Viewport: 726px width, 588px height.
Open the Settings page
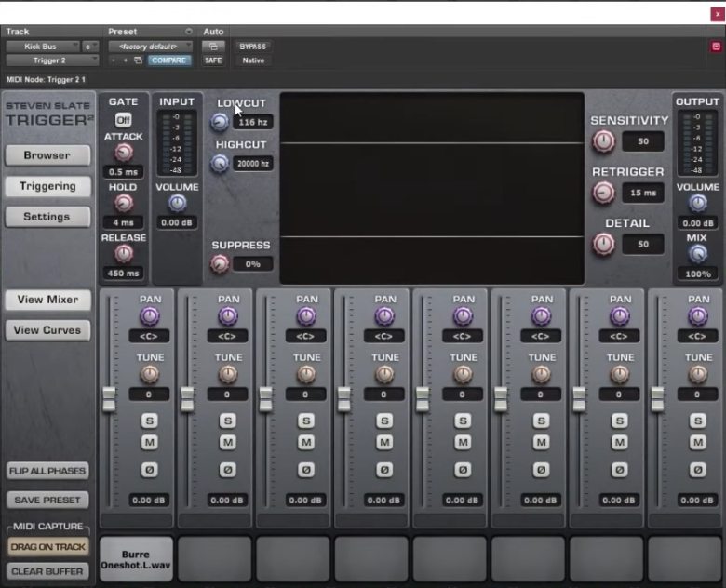pyautogui.click(x=47, y=217)
